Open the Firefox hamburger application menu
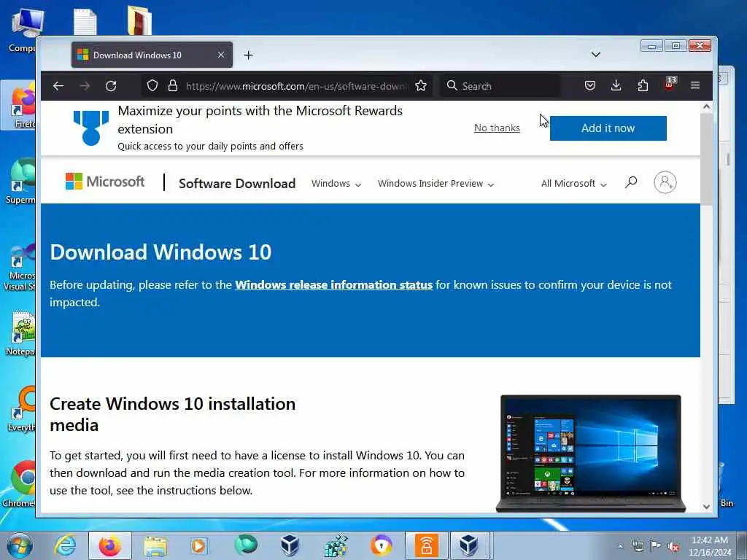The height and width of the screenshot is (560, 747). 695,86
